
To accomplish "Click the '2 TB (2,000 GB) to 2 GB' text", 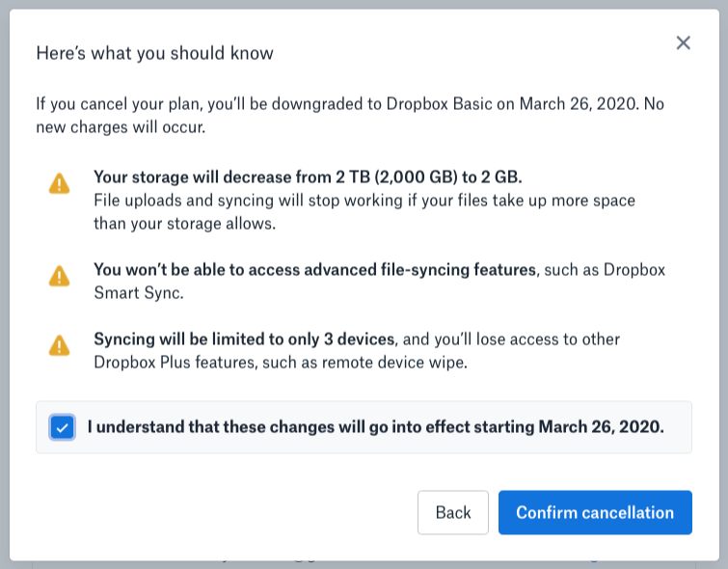I will (x=429, y=177).
